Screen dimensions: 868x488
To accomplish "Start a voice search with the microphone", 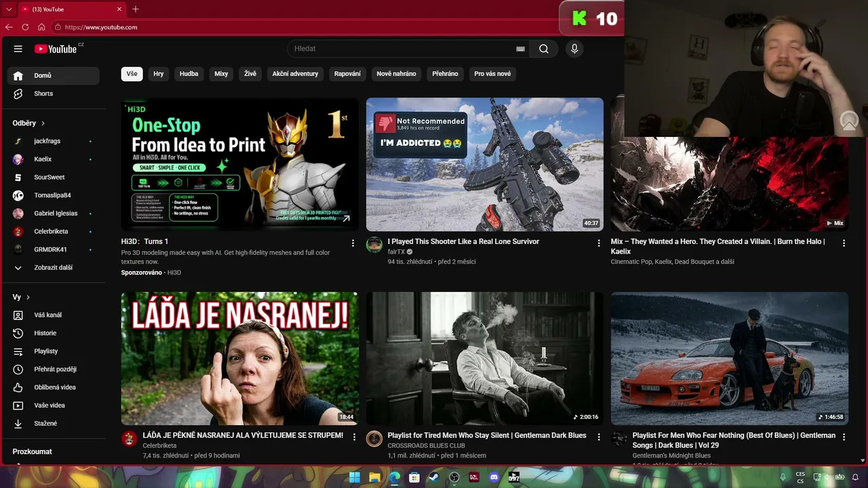I will 574,49.
